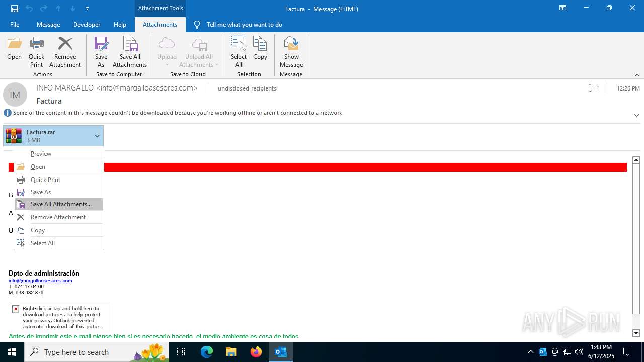
Task: Choose Save All Attachments from the context menu
Action: 59,204
